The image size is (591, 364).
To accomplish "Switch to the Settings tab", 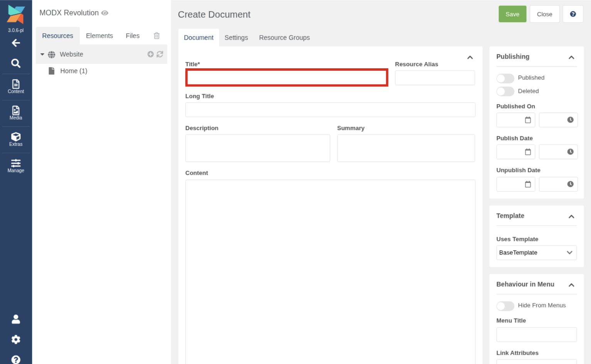I will (236, 37).
